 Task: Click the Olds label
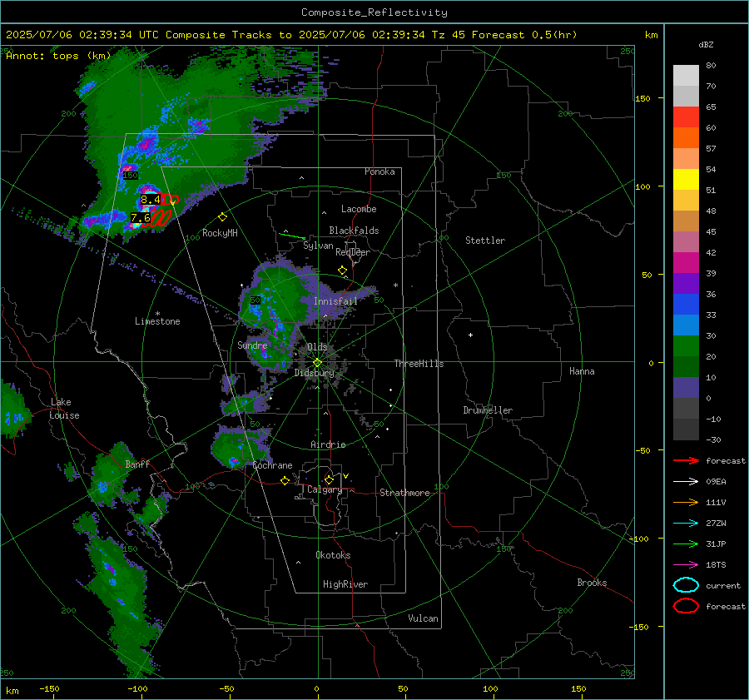pos(317,347)
